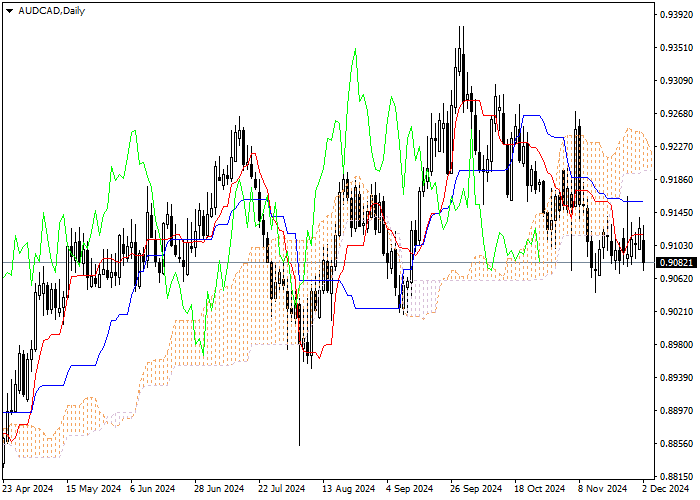Click price level 0.89800 on the scale
The image size is (700, 500).
(x=677, y=344)
